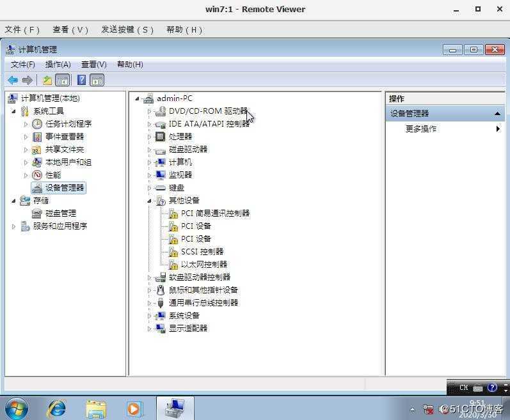The height and width of the screenshot is (420, 510).
Task: Click the language bar help icon
Action: [x=492, y=387]
